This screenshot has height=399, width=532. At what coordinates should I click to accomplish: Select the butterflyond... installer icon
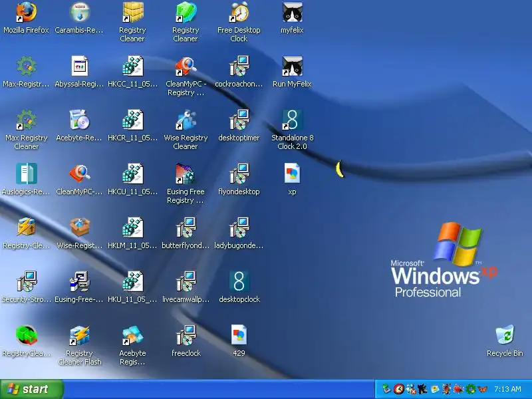[186, 227]
